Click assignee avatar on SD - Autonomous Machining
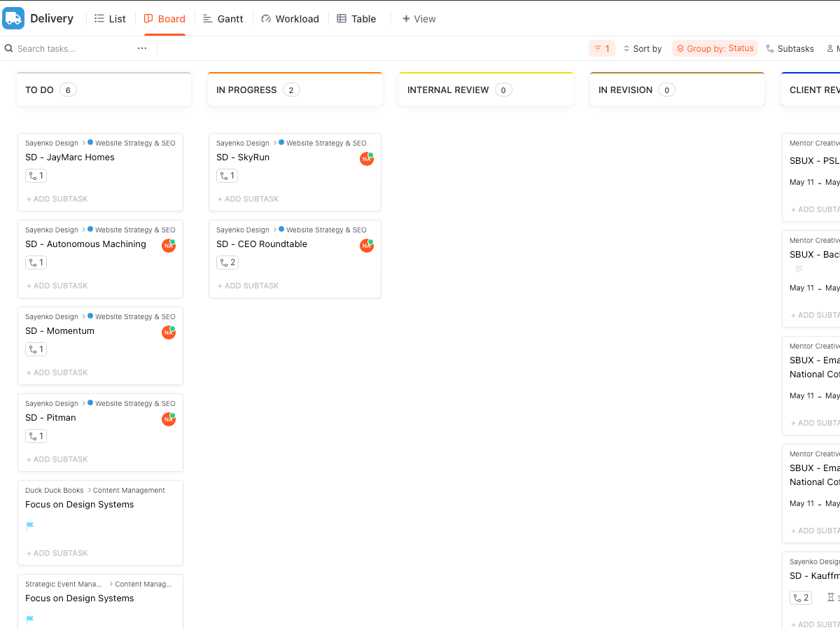The image size is (840, 630). point(169,246)
